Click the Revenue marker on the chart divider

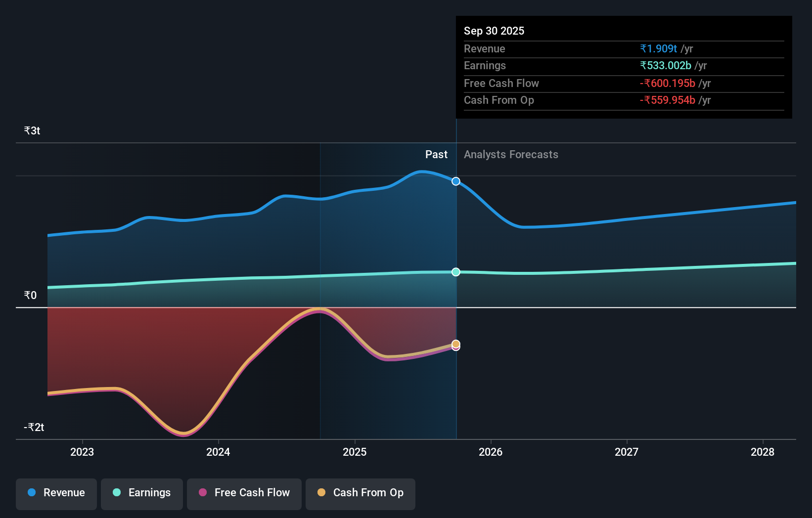(455, 181)
